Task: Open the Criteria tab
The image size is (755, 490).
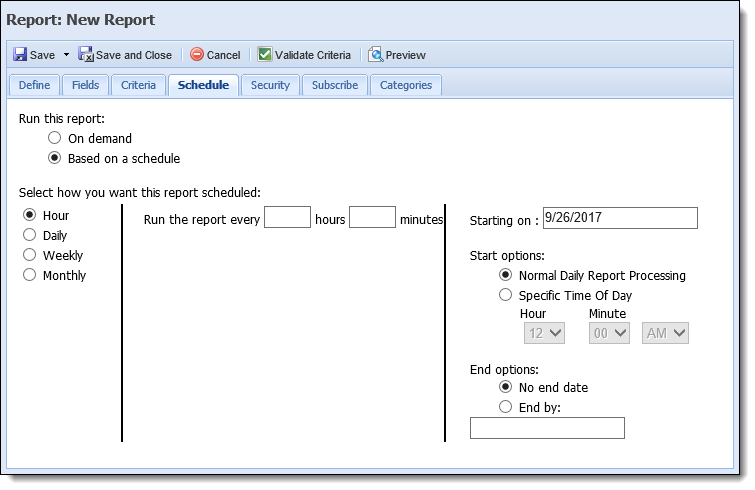Action: pyautogui.click(x=138, y=85)
